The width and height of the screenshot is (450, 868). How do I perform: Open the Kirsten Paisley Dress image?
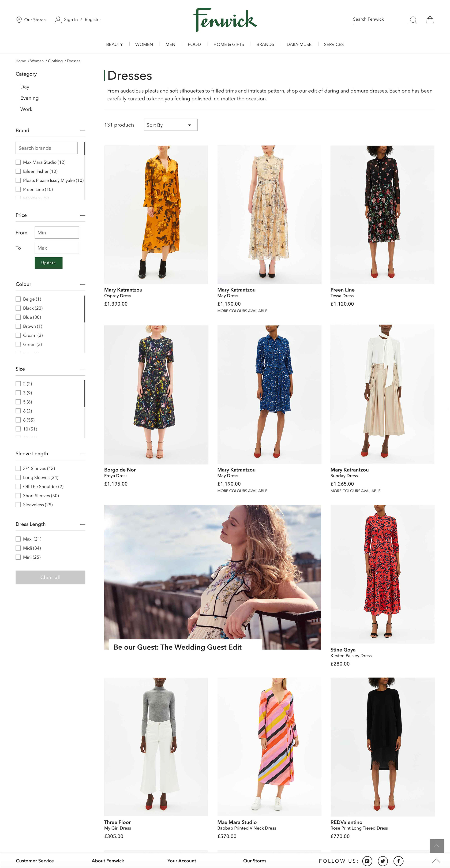click(x=382, y=574)
